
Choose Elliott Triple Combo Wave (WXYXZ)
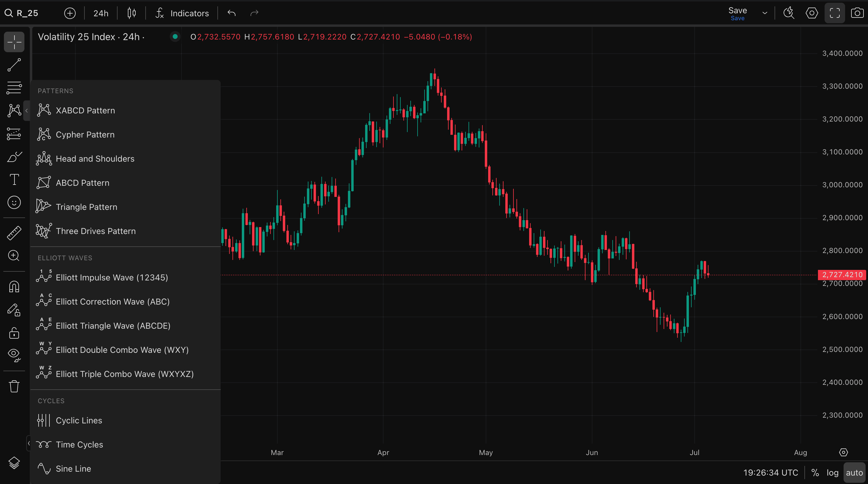(x=125, y=374)
